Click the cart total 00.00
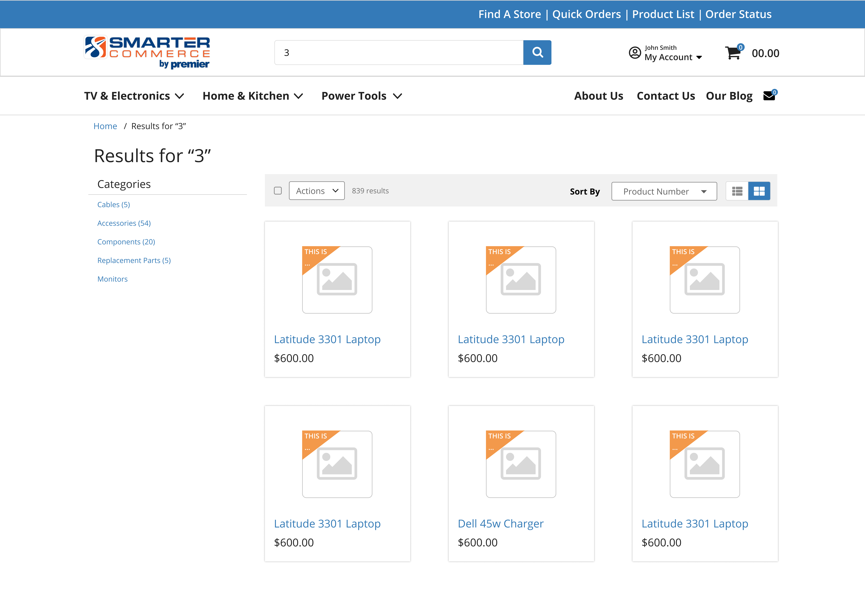 click(765, 53)
